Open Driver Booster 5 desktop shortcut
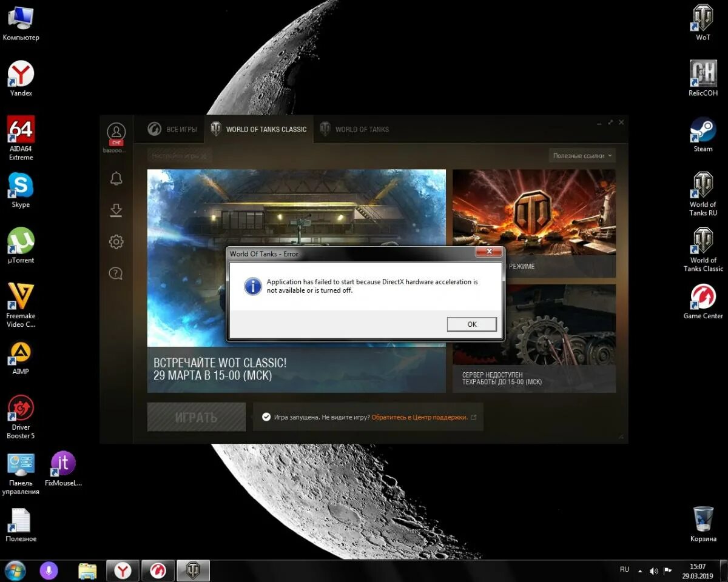Screen dimensions: 728x582 (21, 417)
